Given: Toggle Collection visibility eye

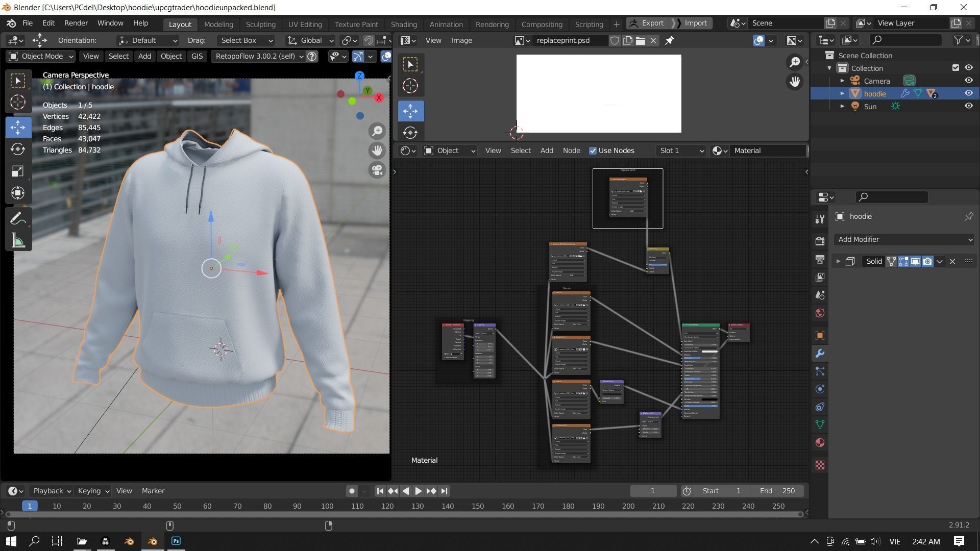Looking at the screenshot, I should [x=968, y=68].
